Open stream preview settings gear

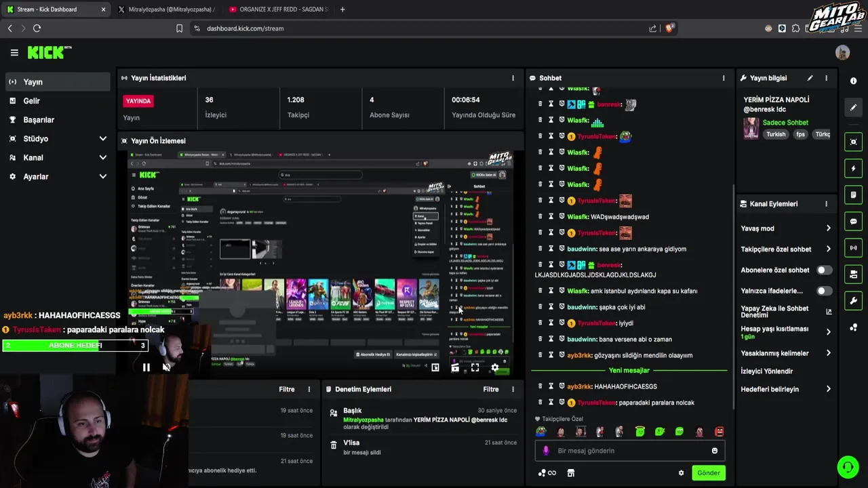495,367
